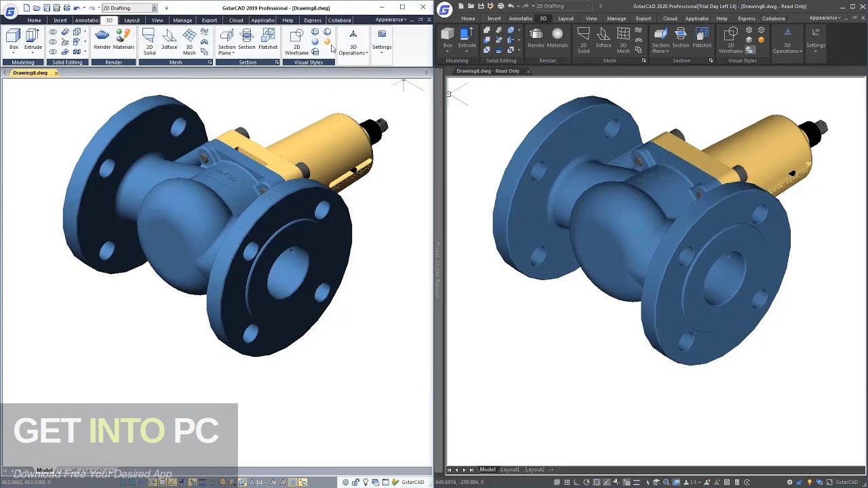Viewport: 868px width, 488px height.
Task: Choose 3dface tool in GstarCAD 2019
Action: tap(170, 39)
